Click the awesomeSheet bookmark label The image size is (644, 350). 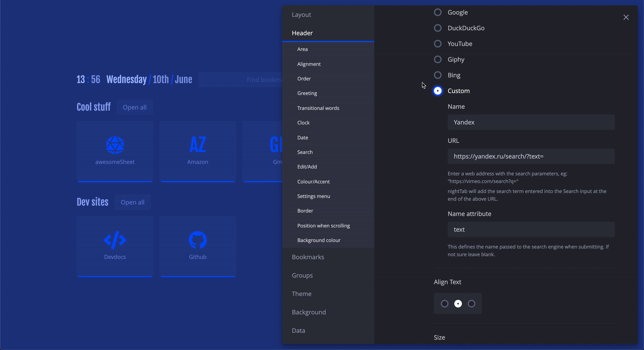pyautogui.click(x=115, y=162)
